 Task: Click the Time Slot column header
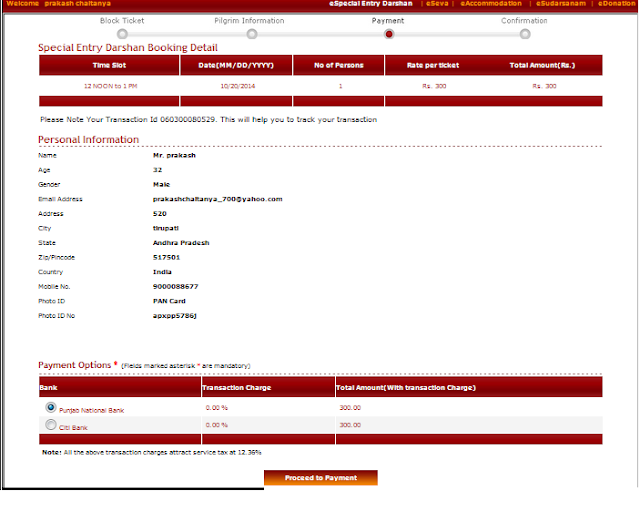[x=109, y=65]
